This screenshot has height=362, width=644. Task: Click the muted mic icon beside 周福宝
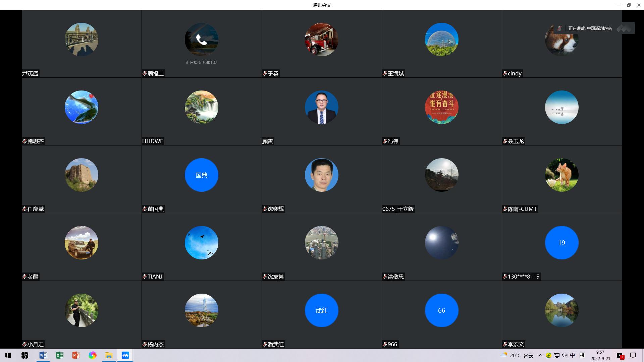coord(145,73)
